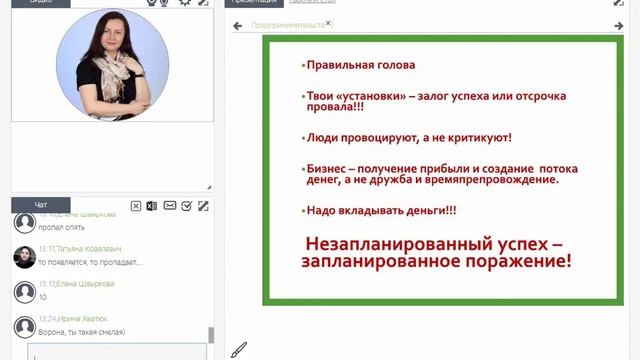Expand the video panel to fullscreen
This screenshot has height=360, width=640.
(x=203, y=2)
